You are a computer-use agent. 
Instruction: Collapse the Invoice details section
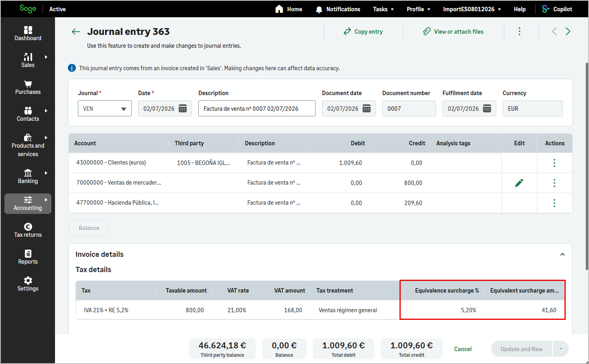[x=563, y=254]
